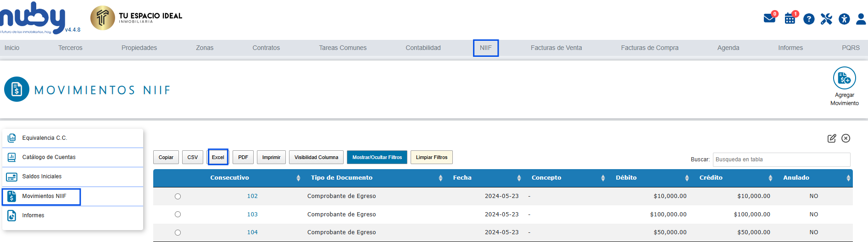Sort by the Consecutivo column arrows
This screenshot has width=868, height=242.
[x=298, y=178]
